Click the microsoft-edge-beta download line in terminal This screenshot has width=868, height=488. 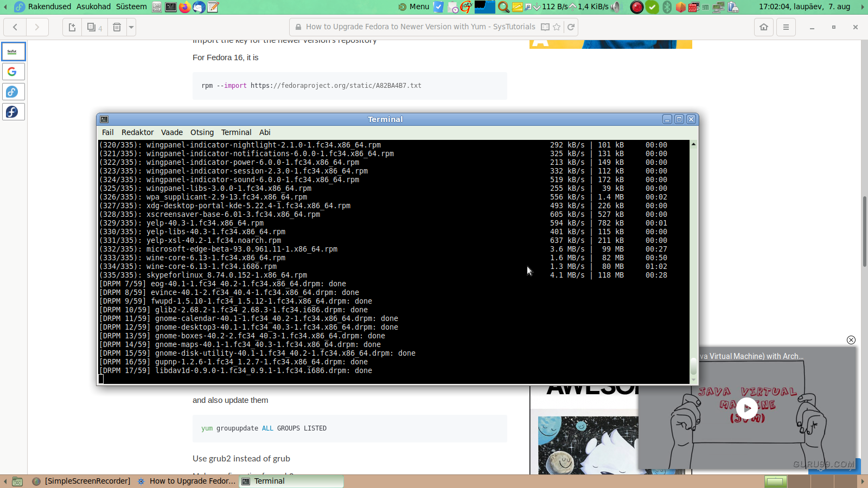tap(383, 249)
